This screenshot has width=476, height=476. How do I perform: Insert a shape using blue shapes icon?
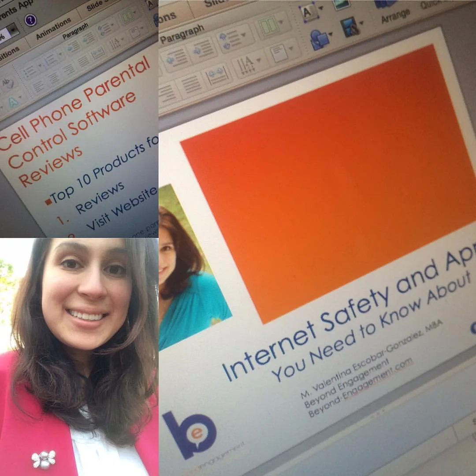click(x=319, y=40)
